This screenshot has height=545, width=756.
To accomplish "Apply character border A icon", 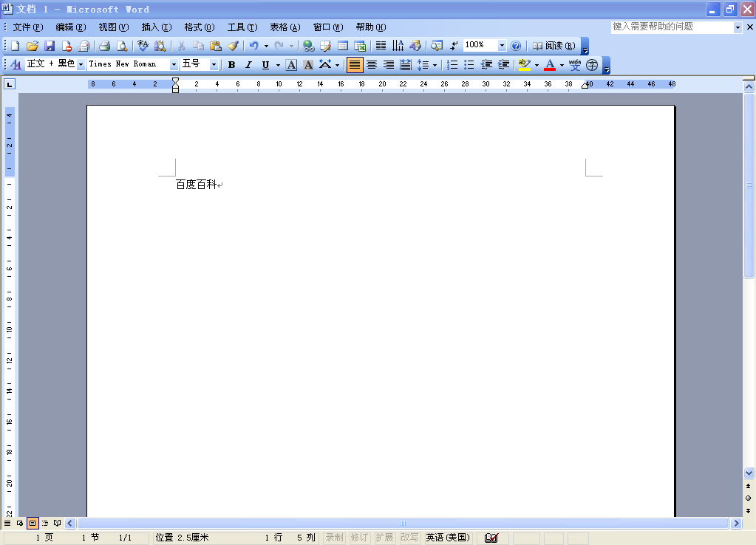I will 291,64.
